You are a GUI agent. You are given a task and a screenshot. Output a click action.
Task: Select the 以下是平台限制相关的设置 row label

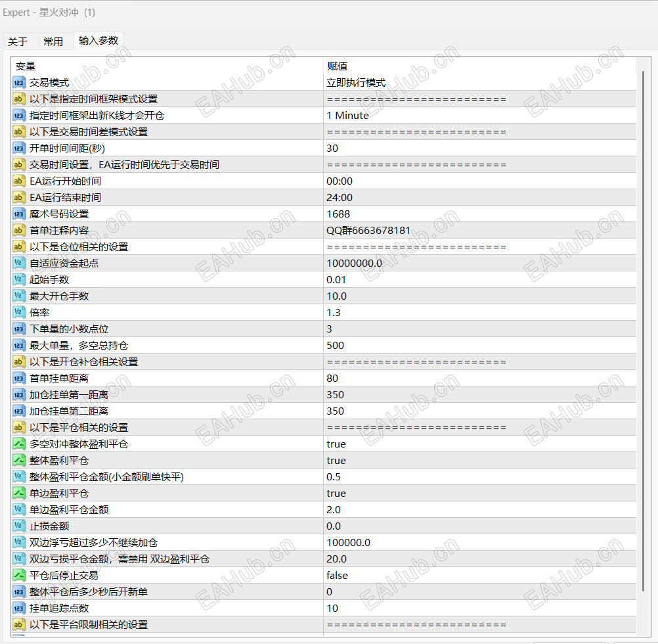click(x=89, y=625)
